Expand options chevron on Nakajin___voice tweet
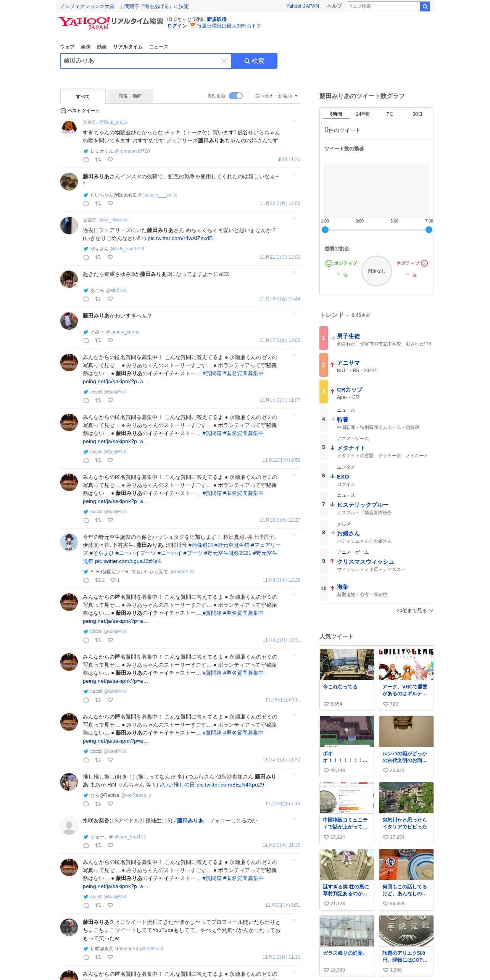This screenshot has width=490, height=980. tap(294, 174)
